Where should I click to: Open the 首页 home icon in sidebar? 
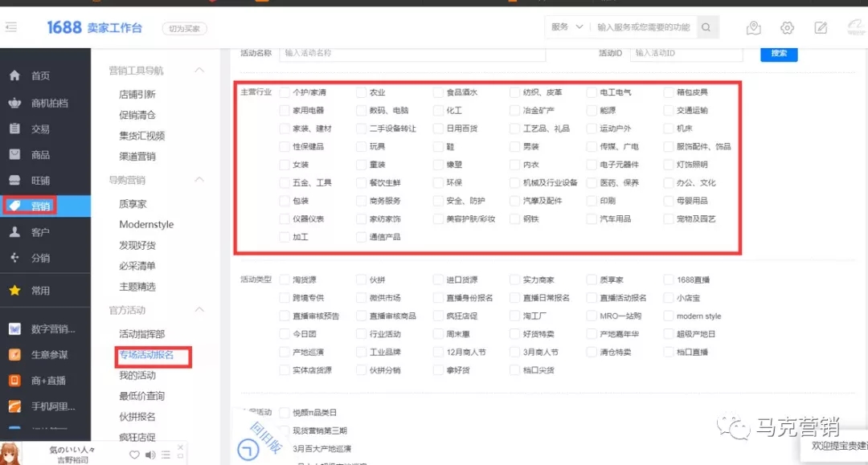(x=13, y=75)
